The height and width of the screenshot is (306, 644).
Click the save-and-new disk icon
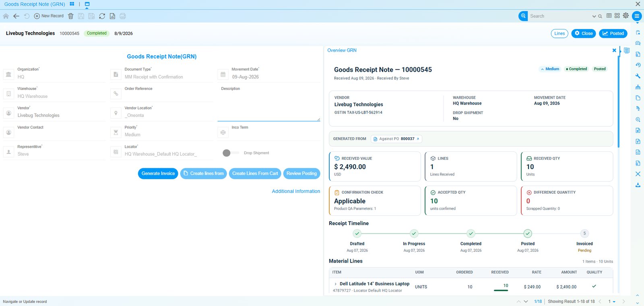point(91,16)
